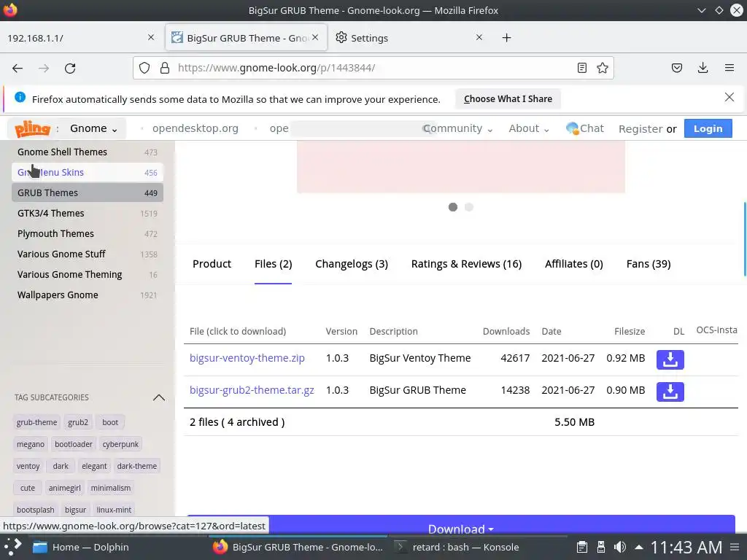Click the page vertical scrollbar
The height and width of the screenshot is (560, 747).
click(745, 239)
